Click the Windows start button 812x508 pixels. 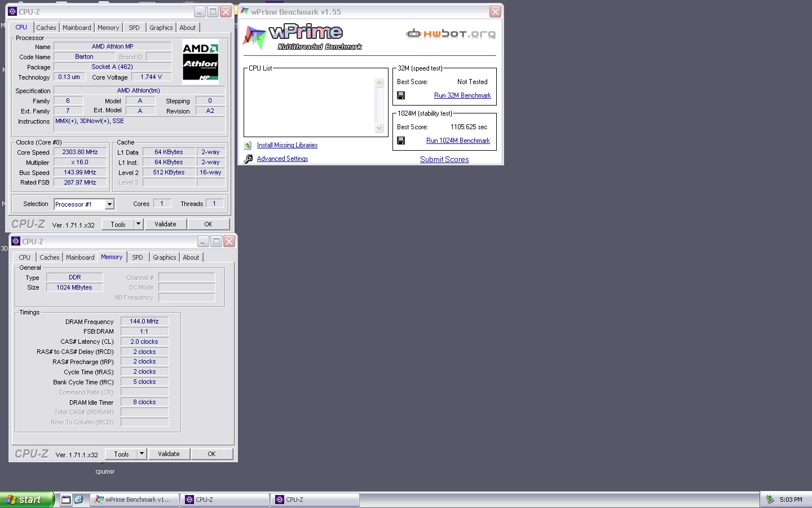click(x=27, y=500)
